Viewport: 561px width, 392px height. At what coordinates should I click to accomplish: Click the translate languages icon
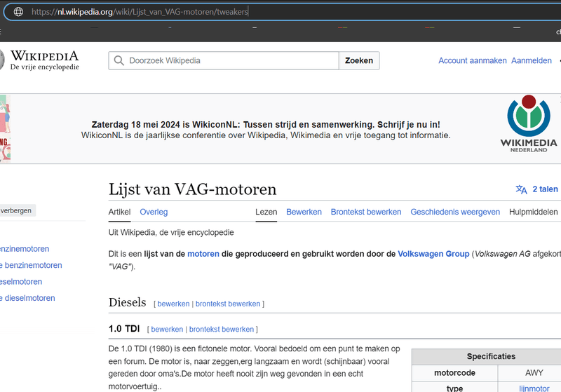coord(521,189)
